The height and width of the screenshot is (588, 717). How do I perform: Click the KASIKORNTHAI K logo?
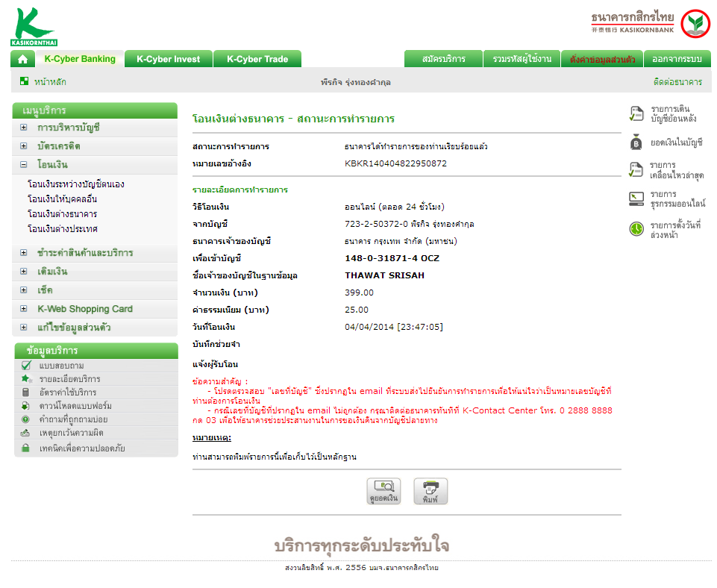(34, 27)
